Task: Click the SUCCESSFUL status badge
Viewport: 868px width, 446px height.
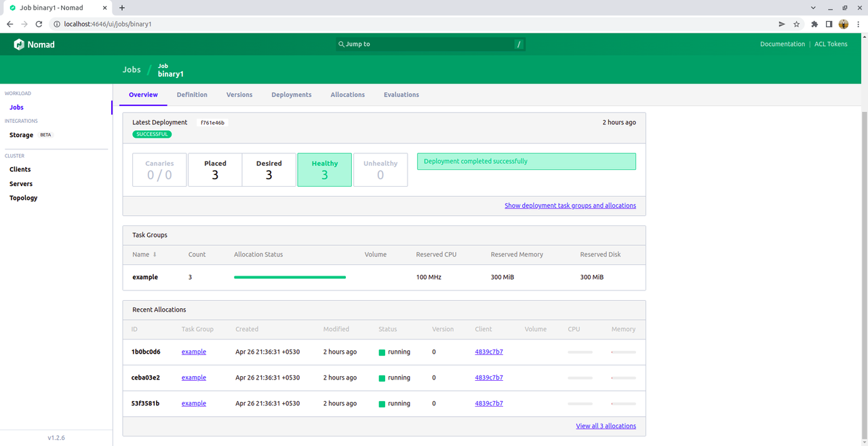Action: [x=152, y=134]
